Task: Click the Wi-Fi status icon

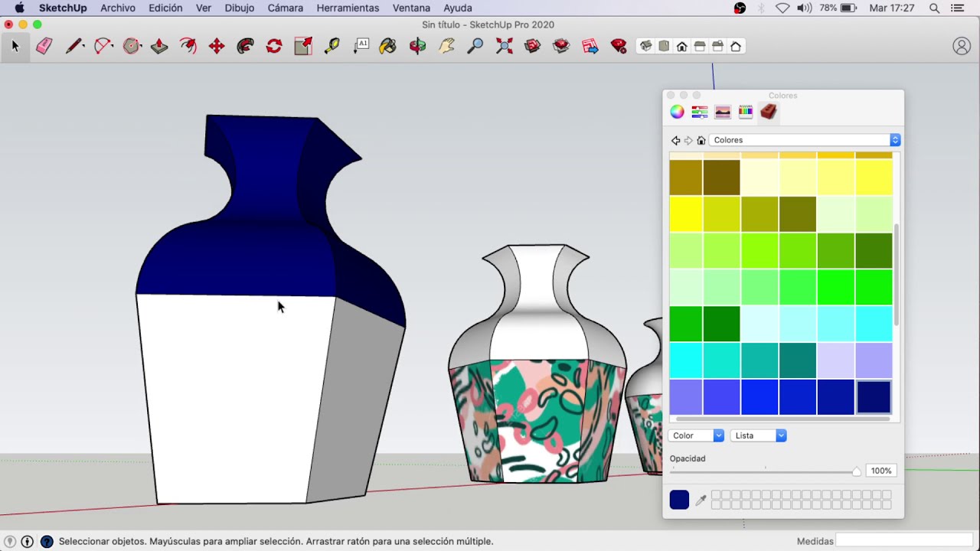Action: (782, 8)
